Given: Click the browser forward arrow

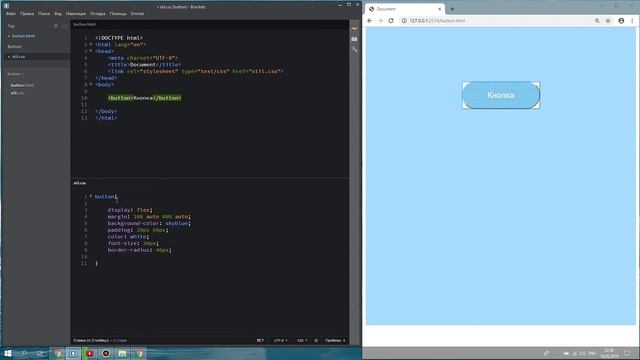Looking at the screenshot, I should (x=380, y=20).
